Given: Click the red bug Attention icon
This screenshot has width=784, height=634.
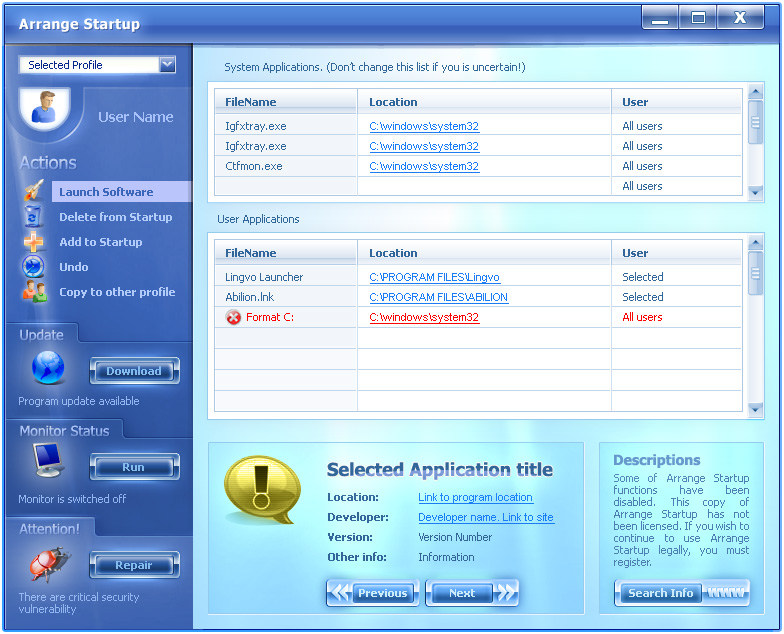Looking at the screenshot, I should coord(48,564).
